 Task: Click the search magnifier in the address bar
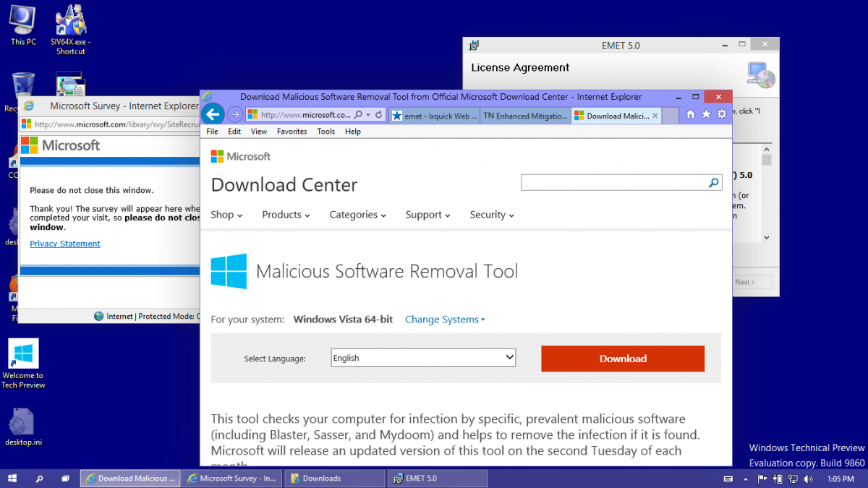click(359, 115)
